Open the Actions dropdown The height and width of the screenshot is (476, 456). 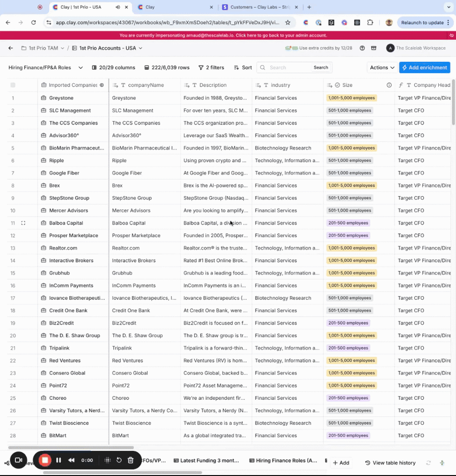(382, 67)
